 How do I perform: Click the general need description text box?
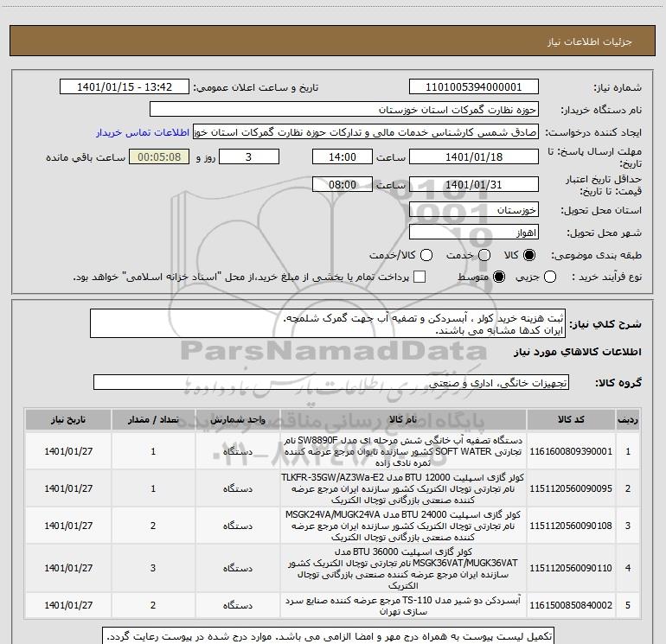coord(328,323)
